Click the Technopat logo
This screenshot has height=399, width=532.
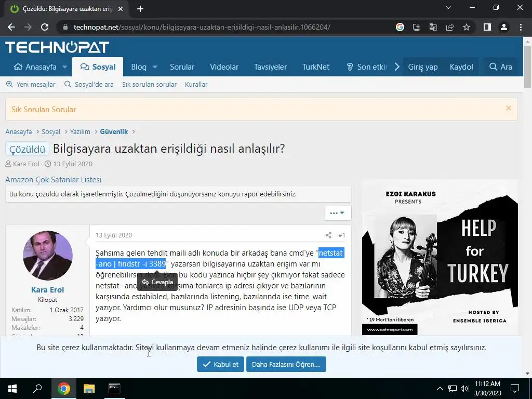(57, 47)
